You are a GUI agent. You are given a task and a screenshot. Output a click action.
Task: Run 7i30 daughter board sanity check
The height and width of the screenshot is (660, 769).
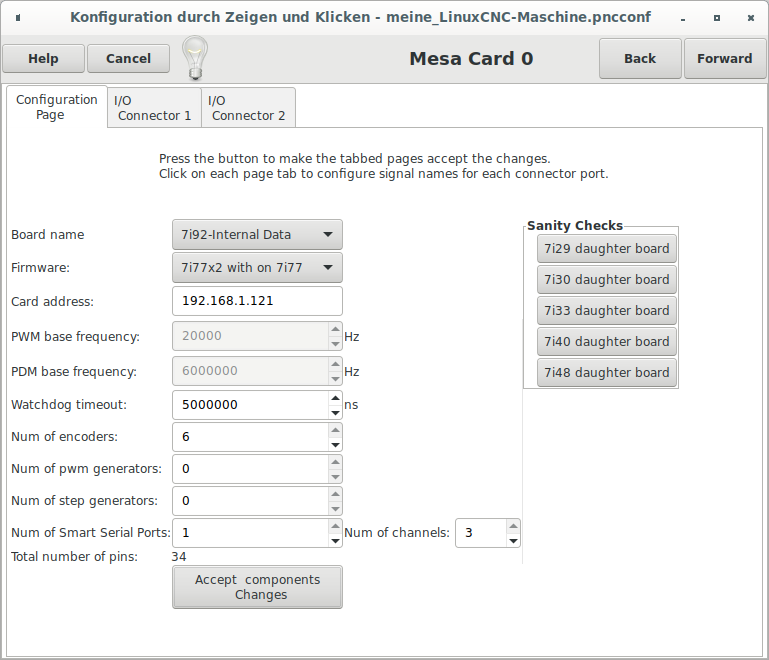tap(607, 279)
